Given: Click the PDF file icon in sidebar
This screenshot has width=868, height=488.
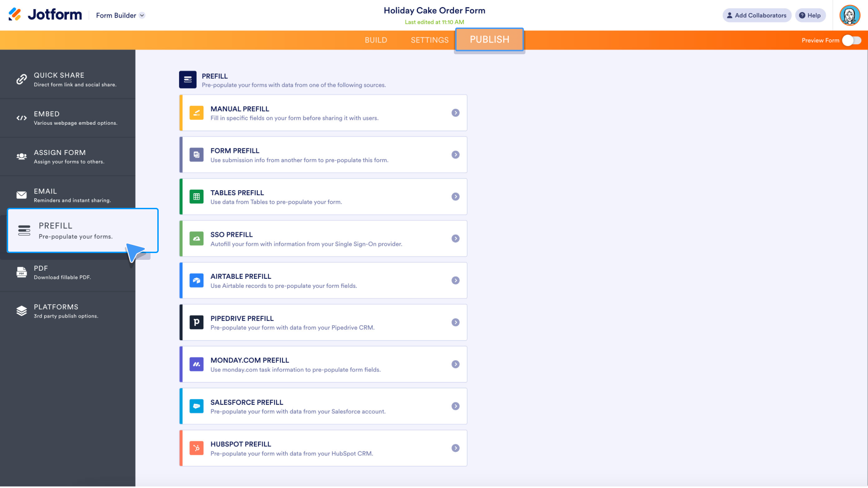Looking at the screenshot, I should click(21, 272).
